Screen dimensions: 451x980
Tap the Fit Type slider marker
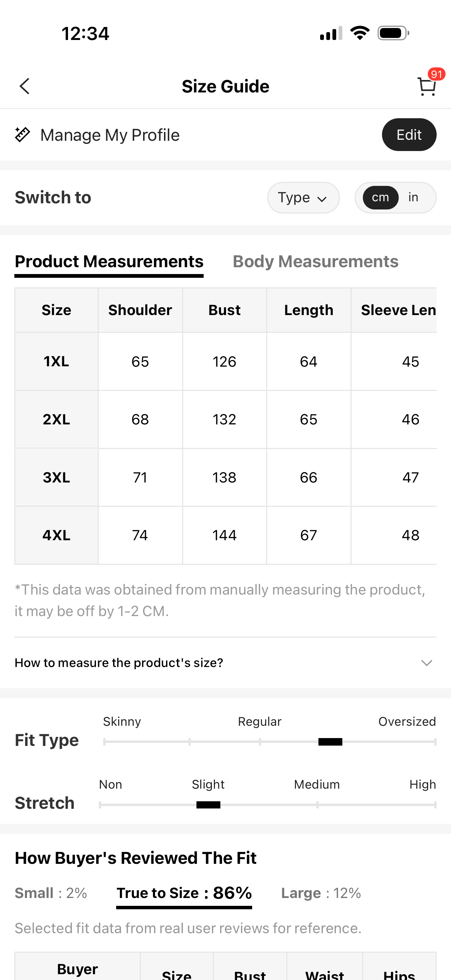pos(330,741)
